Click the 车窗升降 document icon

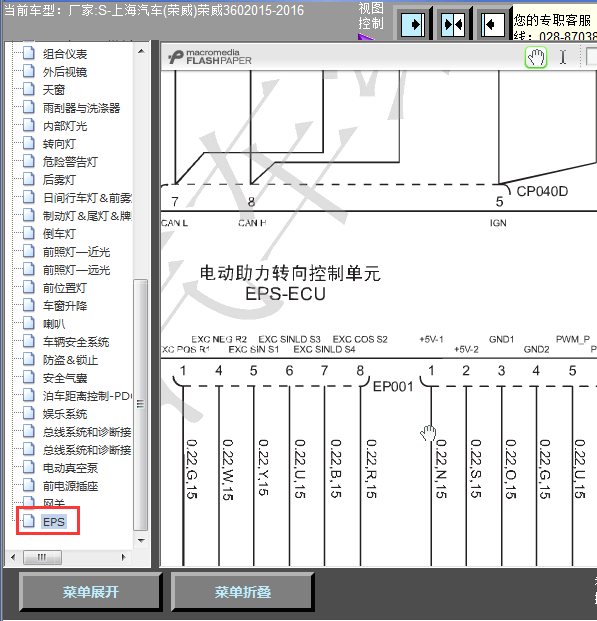coord(29,305)
